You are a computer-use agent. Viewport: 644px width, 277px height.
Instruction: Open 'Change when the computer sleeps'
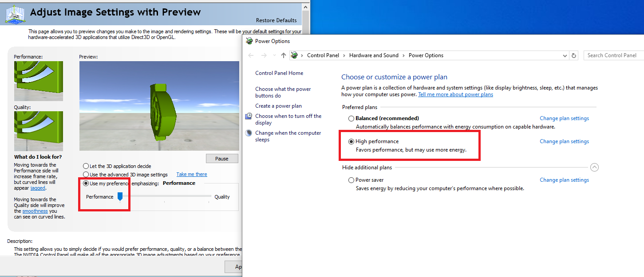click(288, 136)
